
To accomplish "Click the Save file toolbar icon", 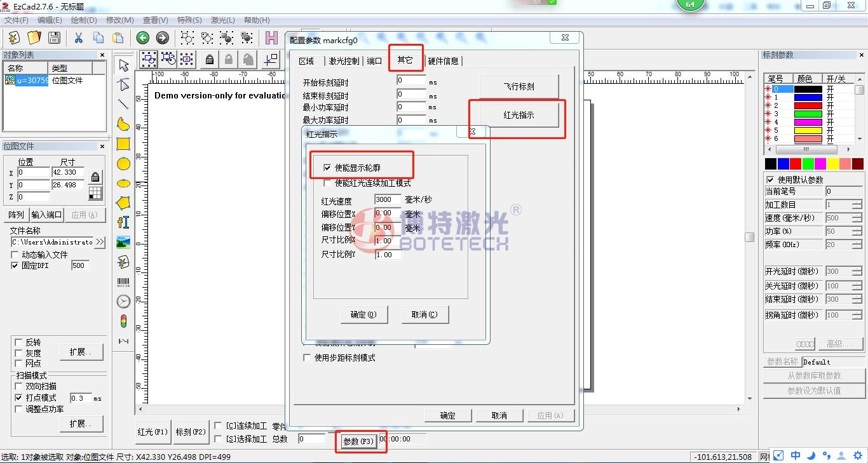I will 54,38.
